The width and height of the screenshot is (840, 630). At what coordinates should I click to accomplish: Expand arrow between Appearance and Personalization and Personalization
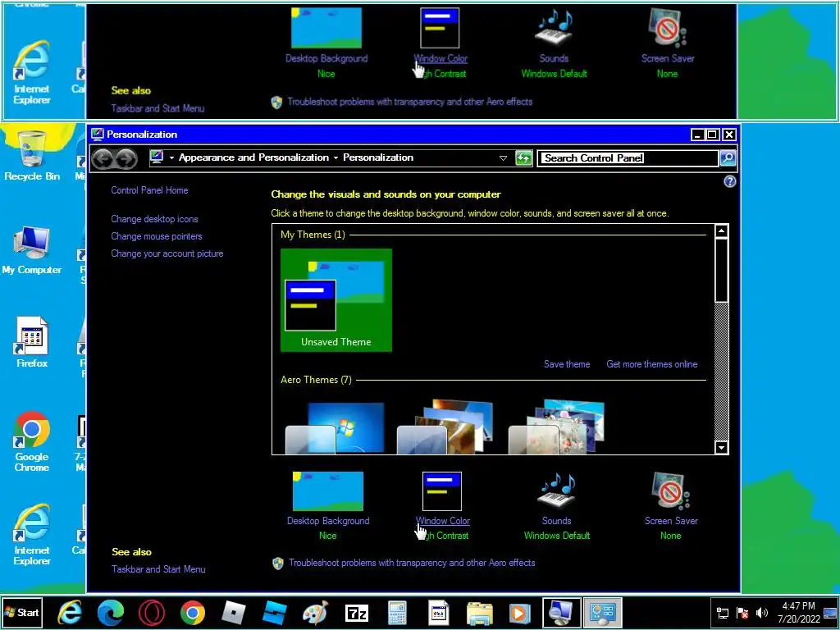click(x=336, y=158)
